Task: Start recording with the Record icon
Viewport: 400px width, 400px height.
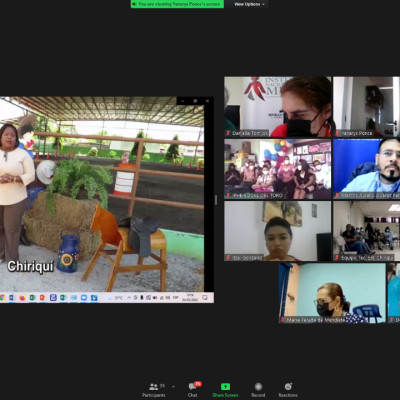Action: click(258, 386)
